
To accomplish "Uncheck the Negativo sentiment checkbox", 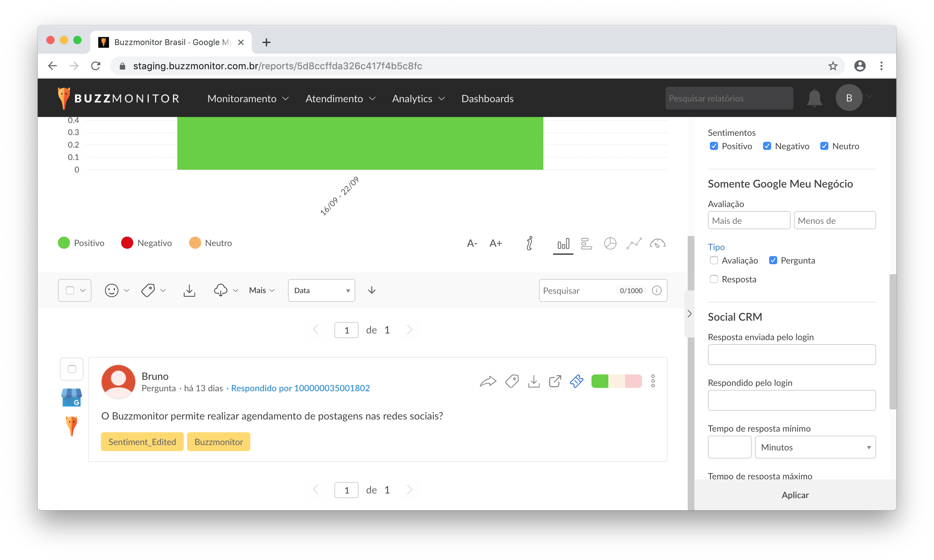I will (x=767, y=146).
